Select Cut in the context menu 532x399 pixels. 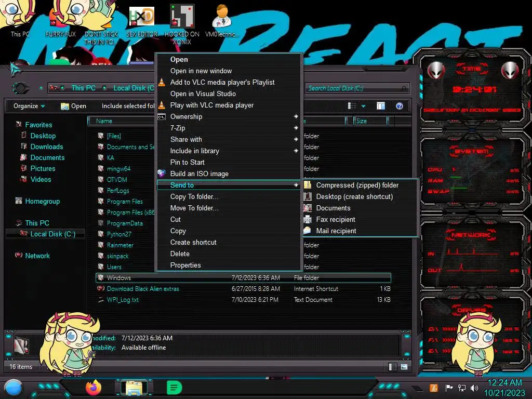(x=229, y=220)
